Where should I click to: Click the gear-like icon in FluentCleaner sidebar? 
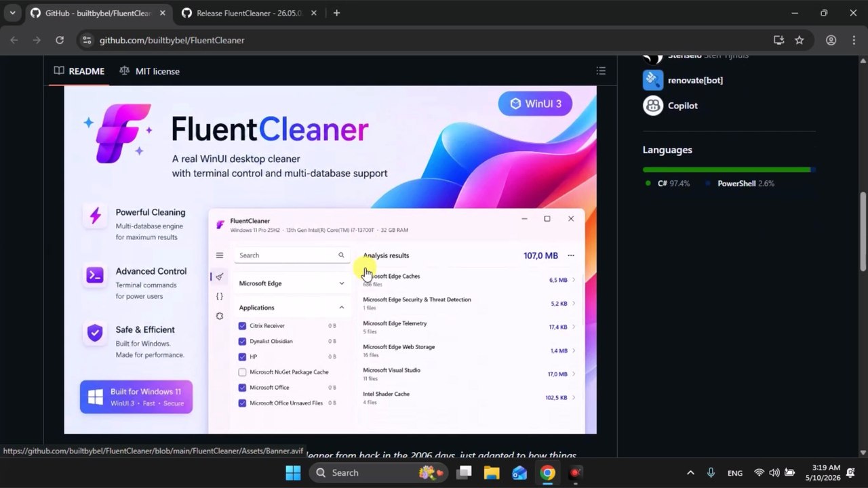click(220, 317)
